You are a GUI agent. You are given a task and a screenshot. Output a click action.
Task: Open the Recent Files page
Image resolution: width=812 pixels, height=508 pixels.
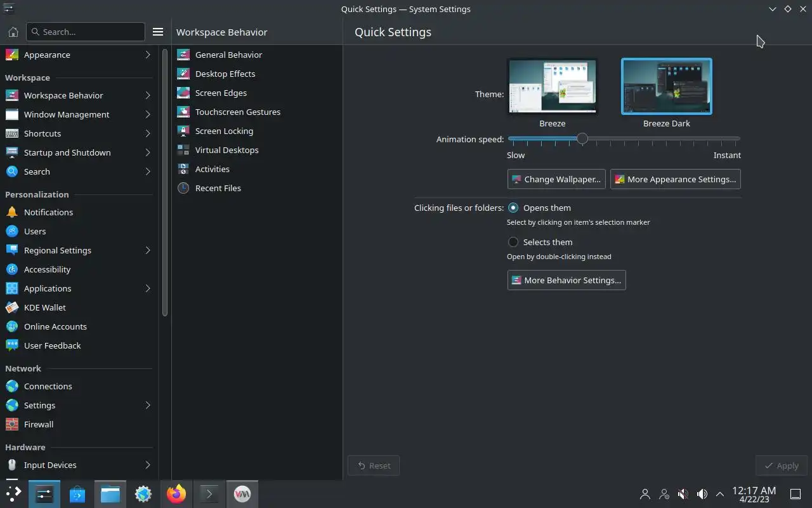tap(258, 188)
